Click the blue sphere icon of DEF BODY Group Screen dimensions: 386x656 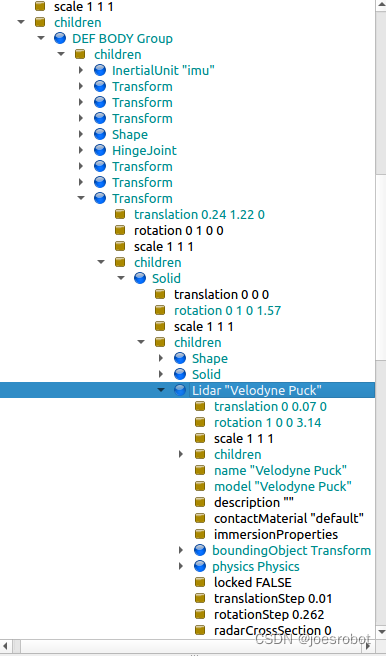point(60,38)
